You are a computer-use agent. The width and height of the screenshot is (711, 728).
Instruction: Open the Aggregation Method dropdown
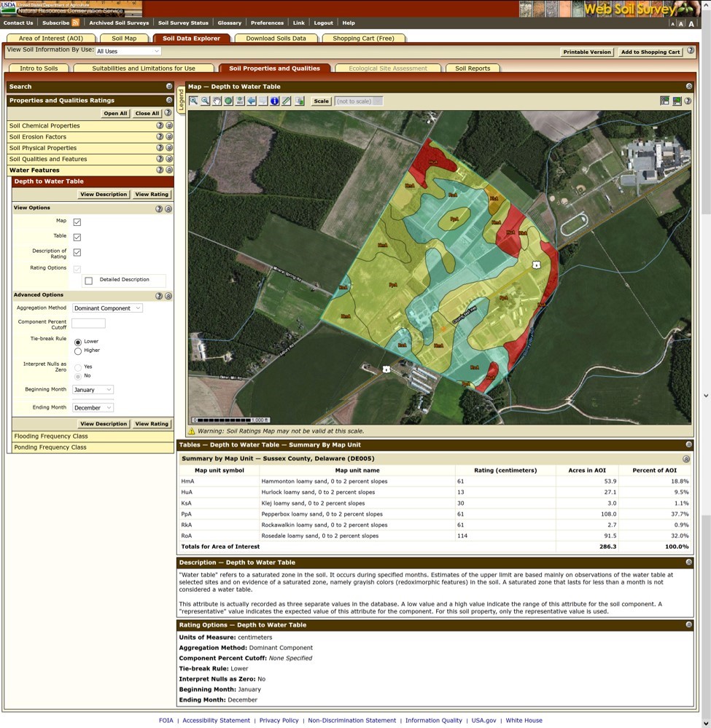pos(107,308)
